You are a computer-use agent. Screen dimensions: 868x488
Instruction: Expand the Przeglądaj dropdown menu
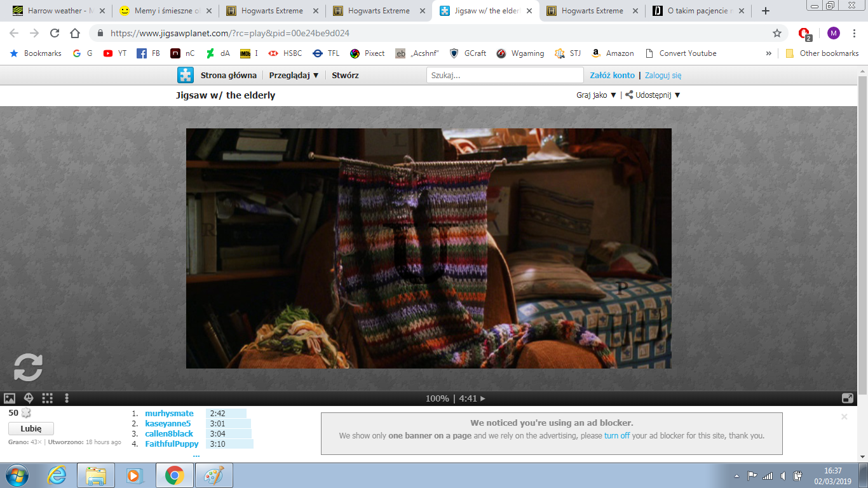(x=294, y=75)
